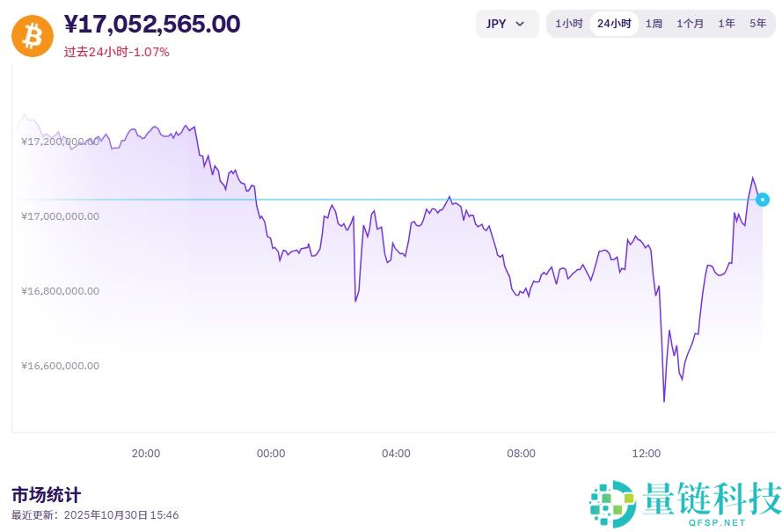The image size is (782, 532).
Task: Click the blue current-price dot marker
Action: [x=763, y=200]
